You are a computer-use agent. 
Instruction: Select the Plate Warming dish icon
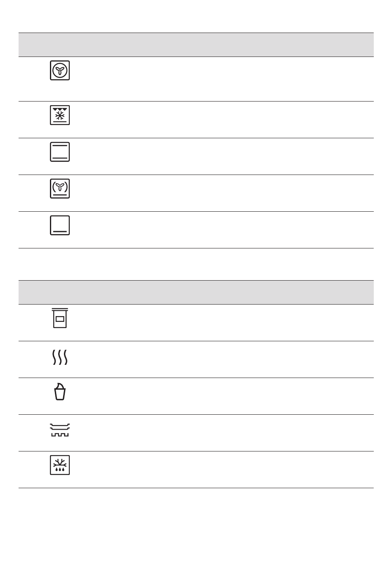(x=60, y=430)
